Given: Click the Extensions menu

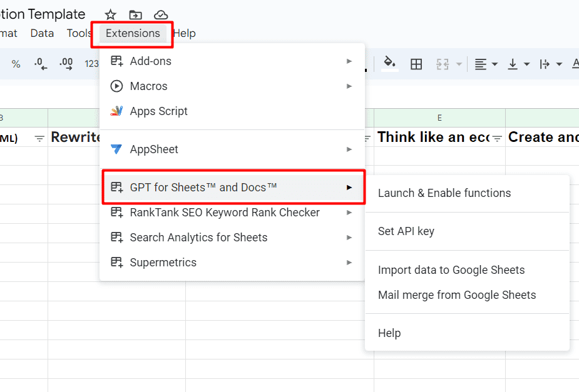Looking at the screenshot, I should click(133, 33).
